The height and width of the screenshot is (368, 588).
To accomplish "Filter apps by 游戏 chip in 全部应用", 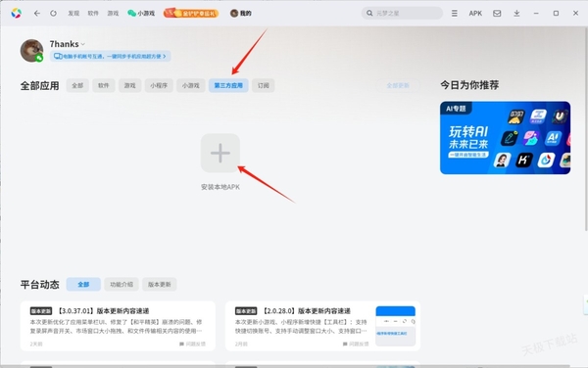I will (129, 85).
